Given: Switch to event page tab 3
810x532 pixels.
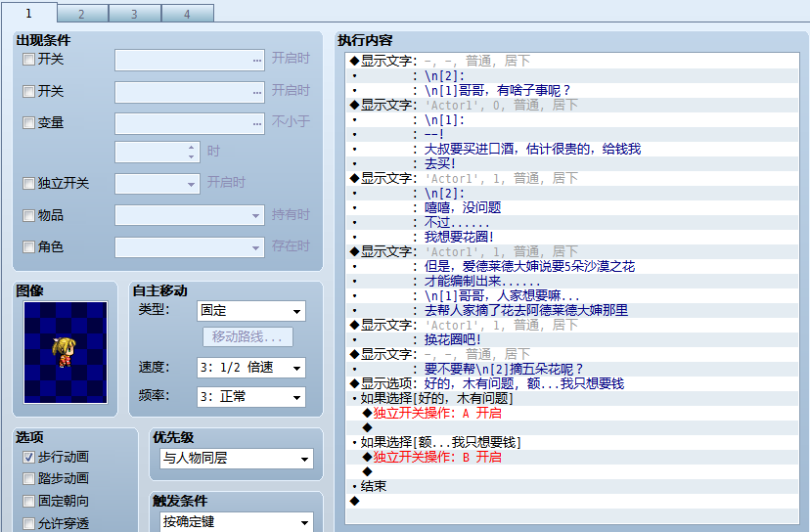Looking at the screenshot, I should [x=135, y=14].
